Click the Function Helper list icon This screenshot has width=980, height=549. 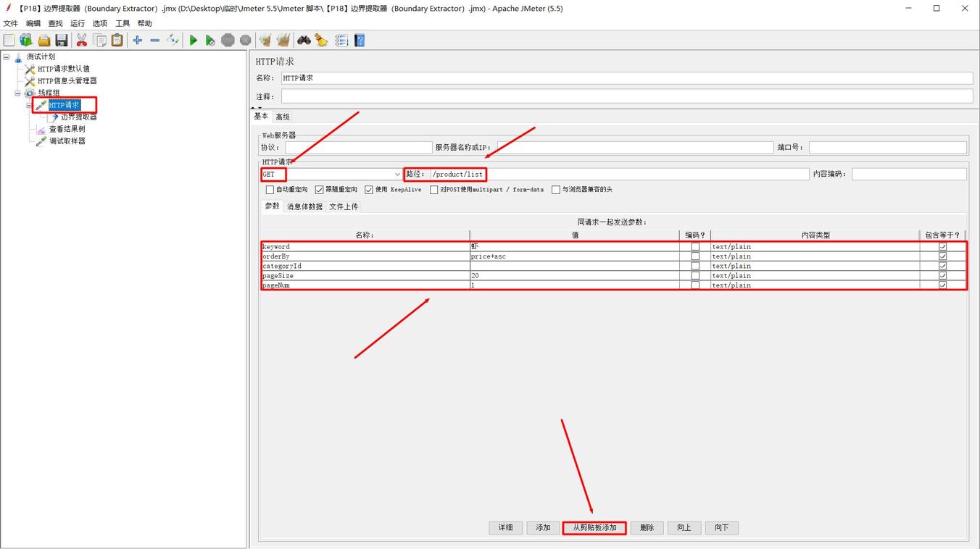tap(341, 41)
